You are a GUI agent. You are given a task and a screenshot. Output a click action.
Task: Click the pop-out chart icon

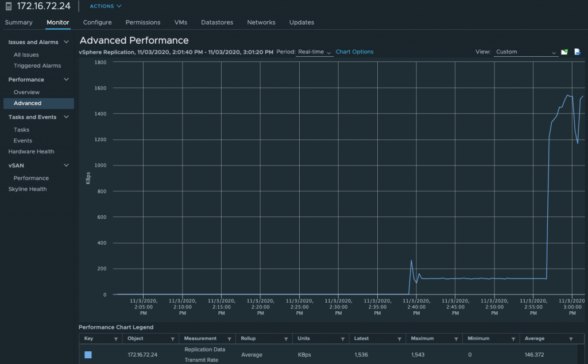coord(564,52)
